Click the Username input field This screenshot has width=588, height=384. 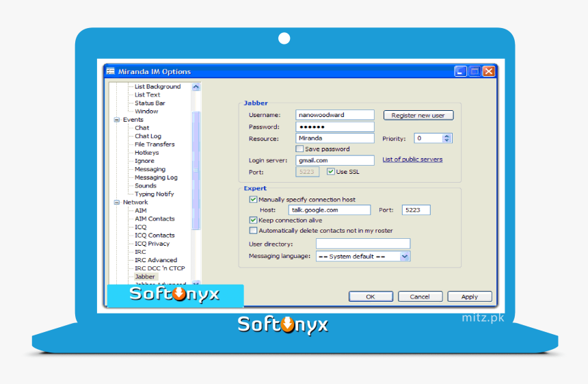335,115
